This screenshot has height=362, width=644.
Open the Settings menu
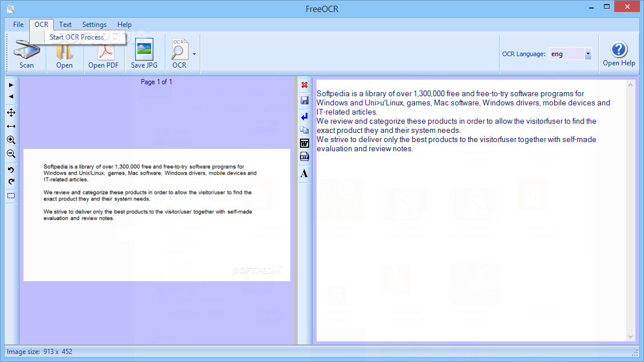pyautogui.click(x=94, y=25)
